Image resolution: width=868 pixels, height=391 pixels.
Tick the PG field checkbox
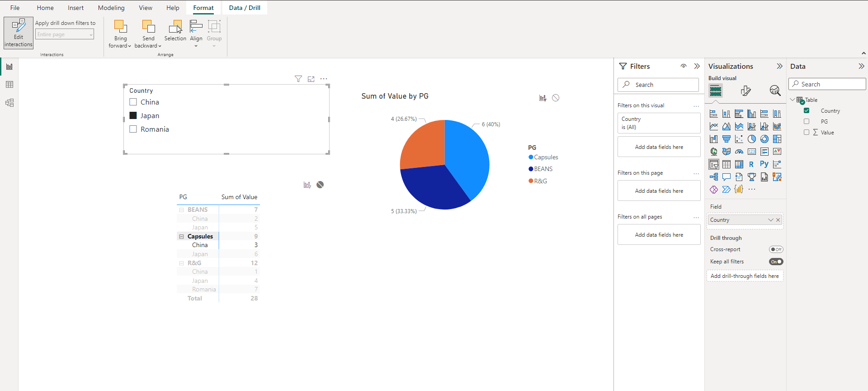807,121
